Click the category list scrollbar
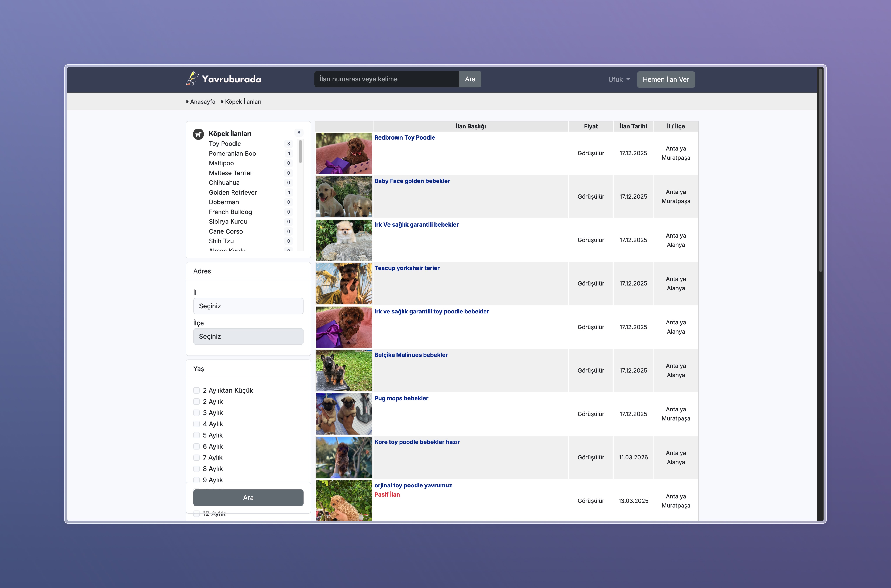 click(x=300, y=152)
